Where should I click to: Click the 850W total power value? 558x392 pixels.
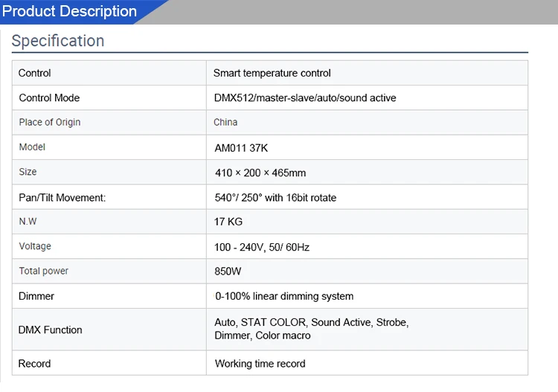(228, 271)
